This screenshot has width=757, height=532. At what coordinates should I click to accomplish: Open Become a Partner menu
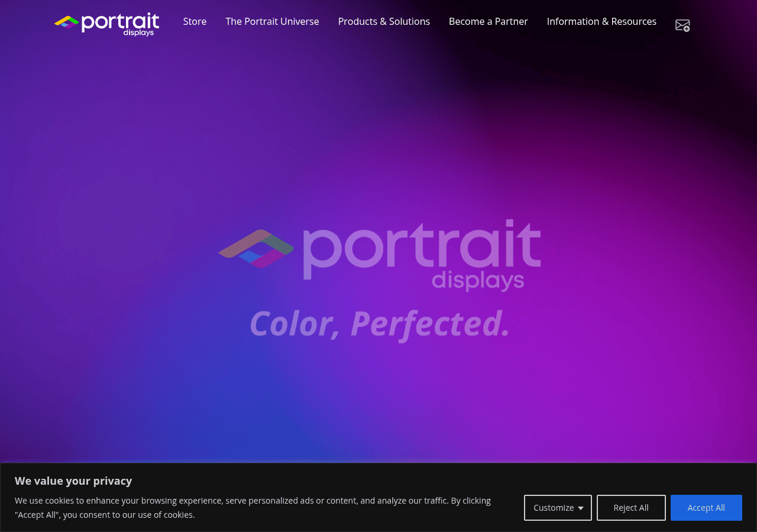click(489, 21)
